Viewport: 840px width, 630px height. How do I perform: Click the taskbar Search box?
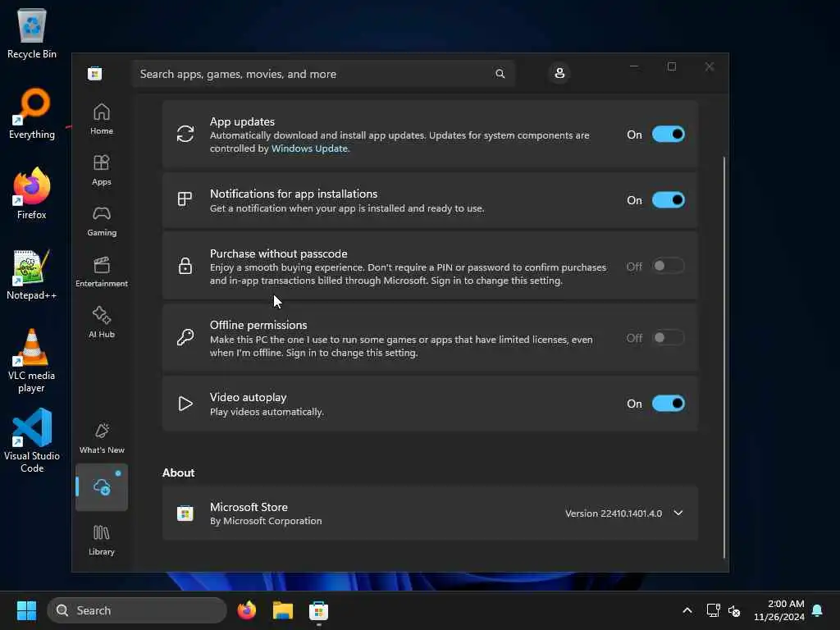tap(137, 610)
